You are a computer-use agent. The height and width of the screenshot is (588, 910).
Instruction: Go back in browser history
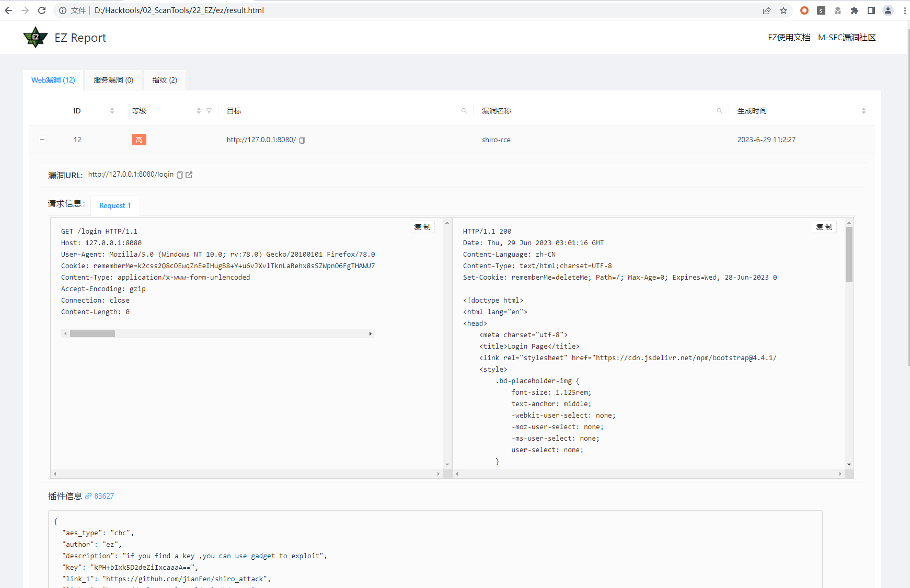(8, 10)
